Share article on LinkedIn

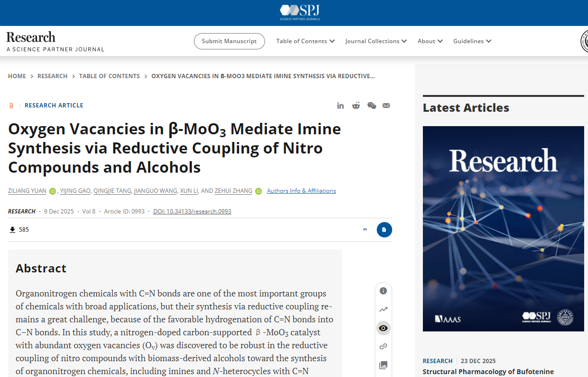click(x=340, y=106)
